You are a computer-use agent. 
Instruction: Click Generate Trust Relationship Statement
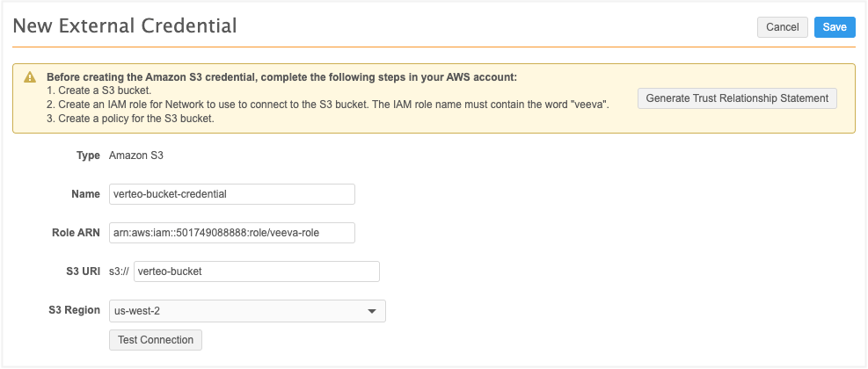[x=737, y=98]
